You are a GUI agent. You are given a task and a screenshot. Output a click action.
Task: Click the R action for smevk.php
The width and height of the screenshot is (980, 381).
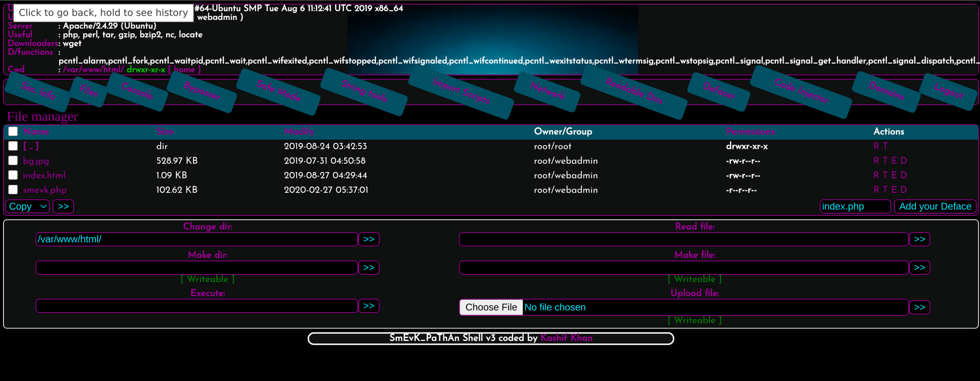[x=876, y=190]
